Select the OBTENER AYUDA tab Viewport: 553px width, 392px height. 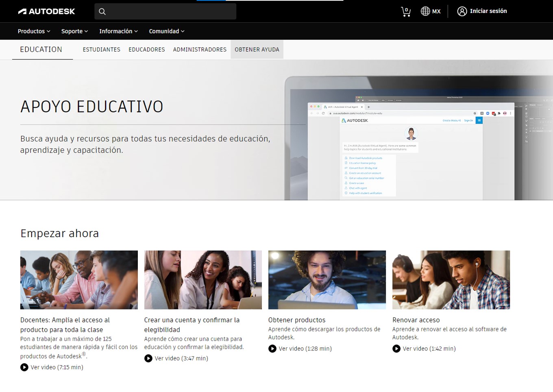[257, 50]
